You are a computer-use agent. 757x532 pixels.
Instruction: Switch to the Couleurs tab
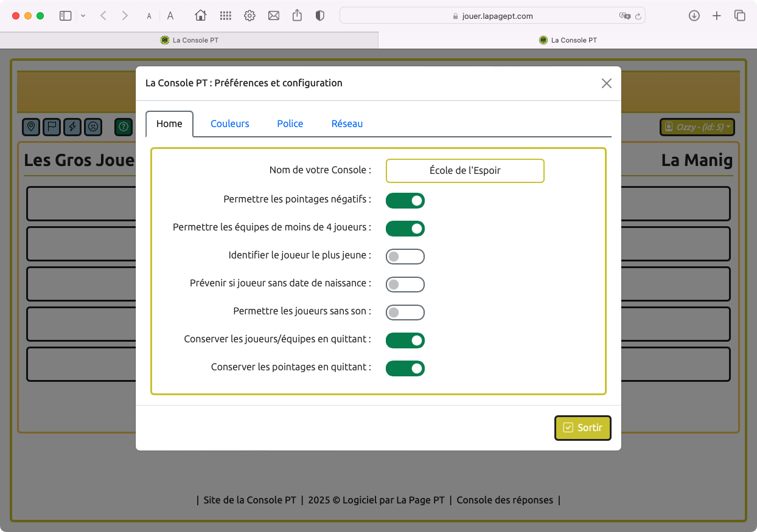pos(230,123)
